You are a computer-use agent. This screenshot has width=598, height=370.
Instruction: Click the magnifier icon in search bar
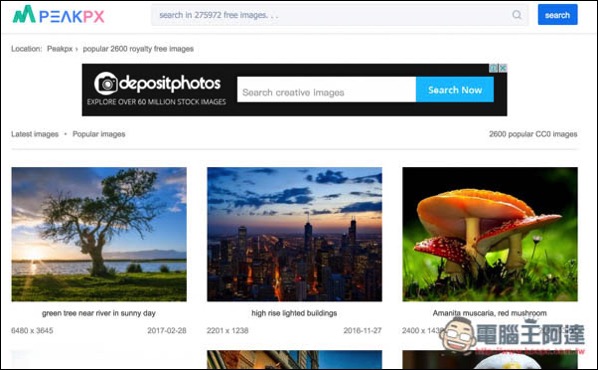coord(517,15)
